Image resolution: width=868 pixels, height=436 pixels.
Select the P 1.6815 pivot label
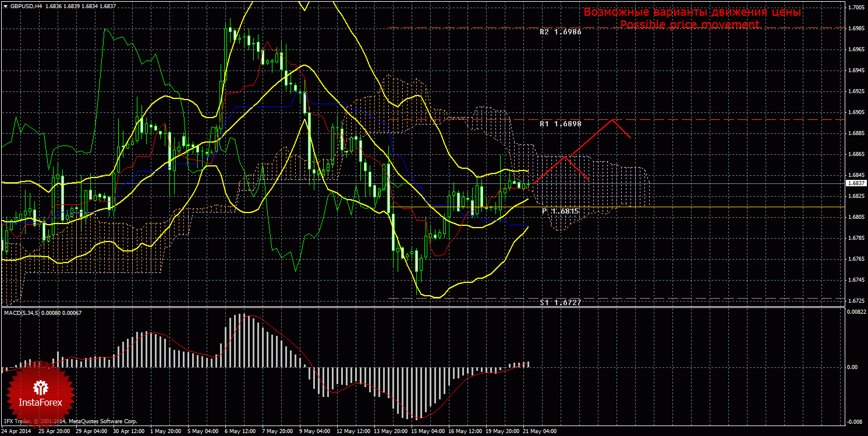click(560, 211)
